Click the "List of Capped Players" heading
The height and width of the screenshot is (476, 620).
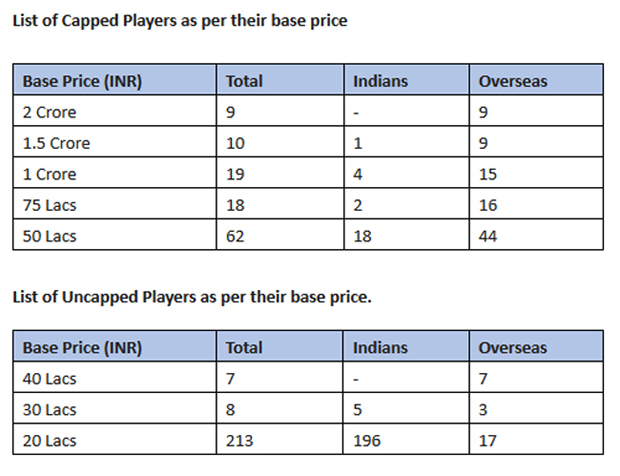[x=180, y=21]
